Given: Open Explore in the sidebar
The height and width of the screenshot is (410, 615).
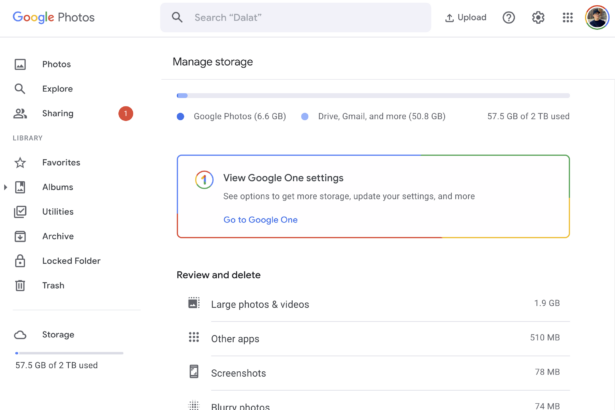Looking at the screenshot, I should click(x=57, y=89).
